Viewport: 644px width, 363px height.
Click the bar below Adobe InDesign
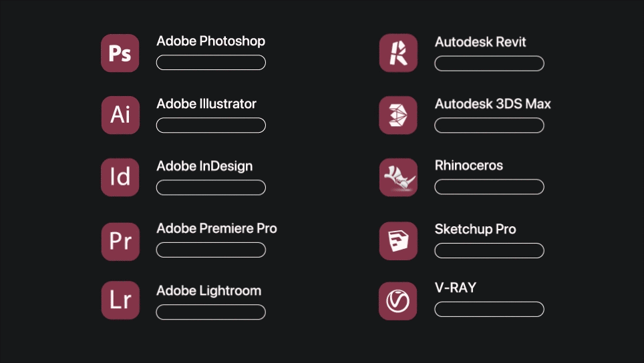211,188
